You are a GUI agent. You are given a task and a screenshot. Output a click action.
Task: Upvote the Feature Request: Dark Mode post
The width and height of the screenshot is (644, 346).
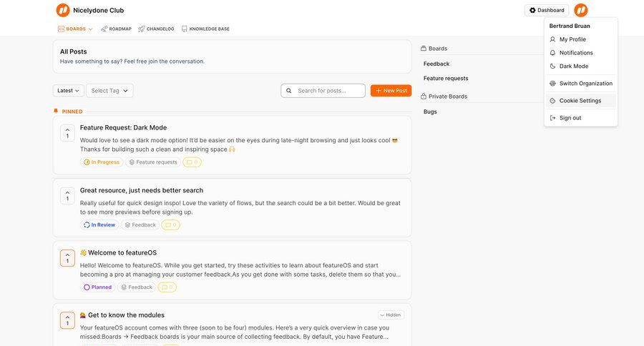pyautogui.click(x=67, y=133)
